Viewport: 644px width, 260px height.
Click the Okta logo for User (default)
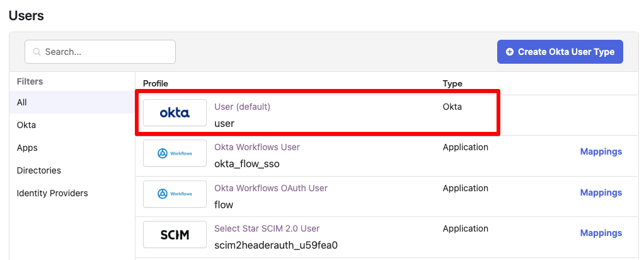175,113
